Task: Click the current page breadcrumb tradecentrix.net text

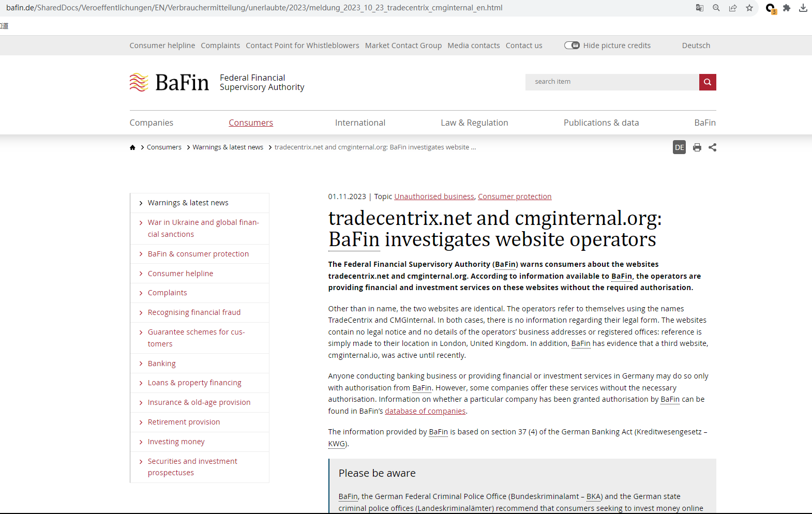Action: pyautogui.click(x=375, y=147)
